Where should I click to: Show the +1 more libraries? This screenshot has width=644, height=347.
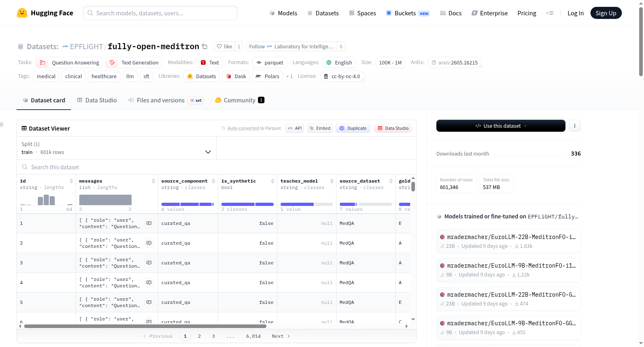coord(289,76)
